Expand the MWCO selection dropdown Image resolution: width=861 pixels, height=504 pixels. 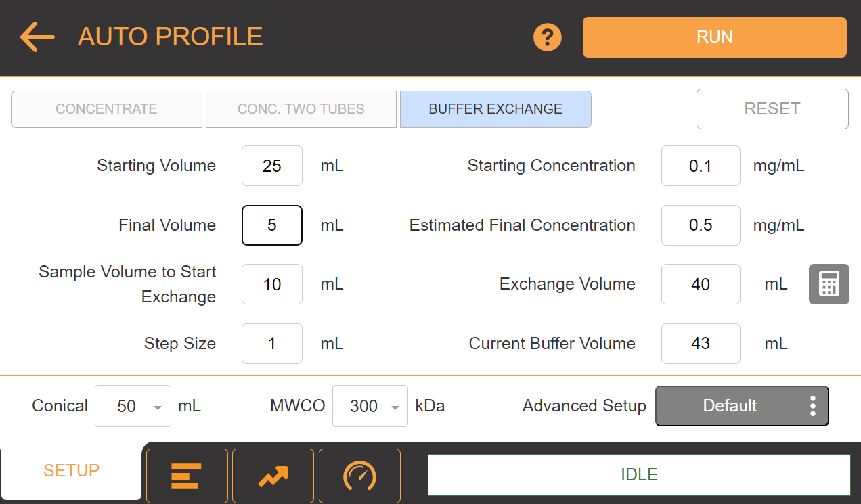pyautogui.click(x=370, y=405)
